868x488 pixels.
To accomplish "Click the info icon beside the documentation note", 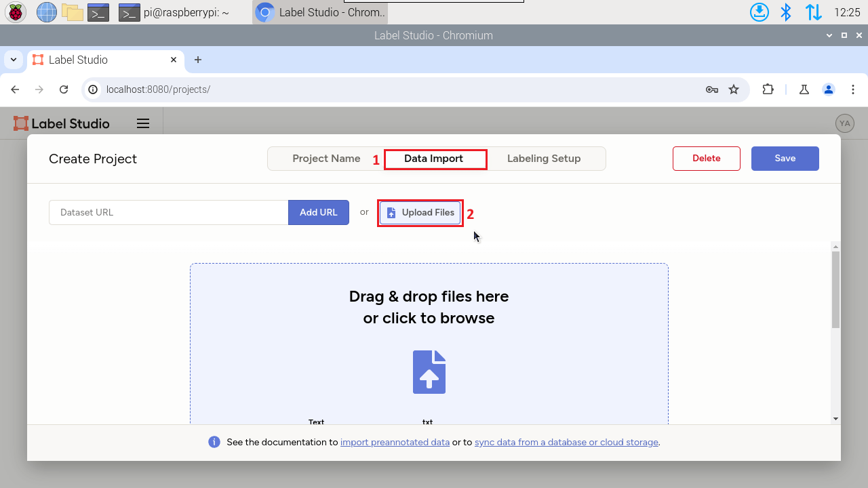I will click(214, 442).
